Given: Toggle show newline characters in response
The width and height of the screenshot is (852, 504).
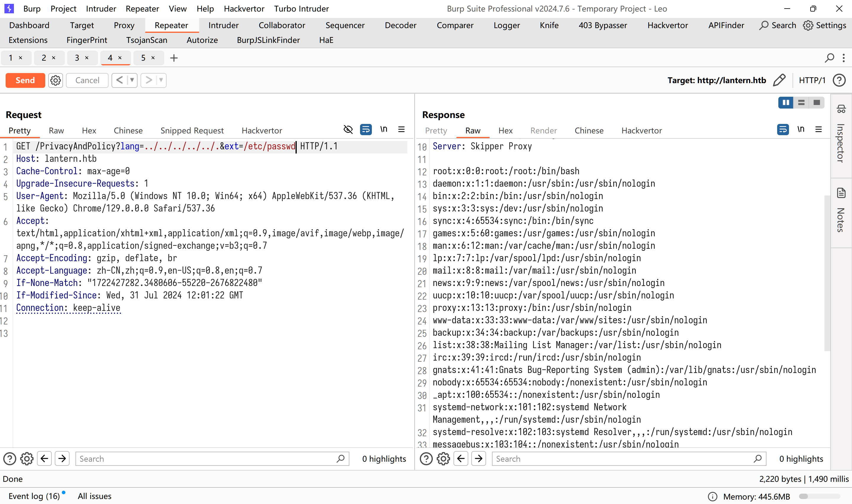Looking at the screenshot, I should click(x=801, y=129).
